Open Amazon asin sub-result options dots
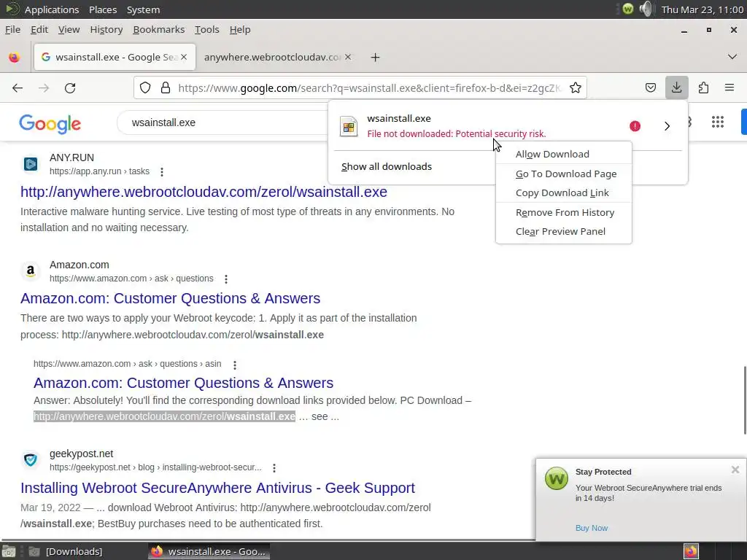 (x=234, y=365)
